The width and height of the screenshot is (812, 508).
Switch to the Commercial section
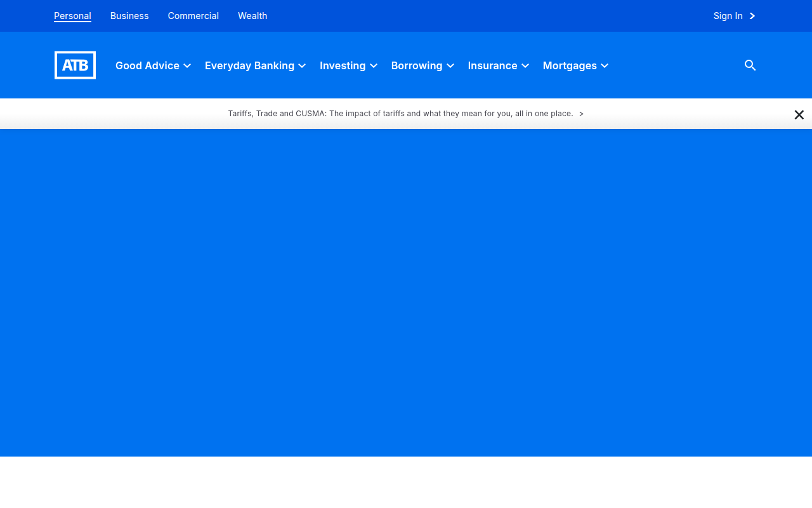(x=193, y=16)
